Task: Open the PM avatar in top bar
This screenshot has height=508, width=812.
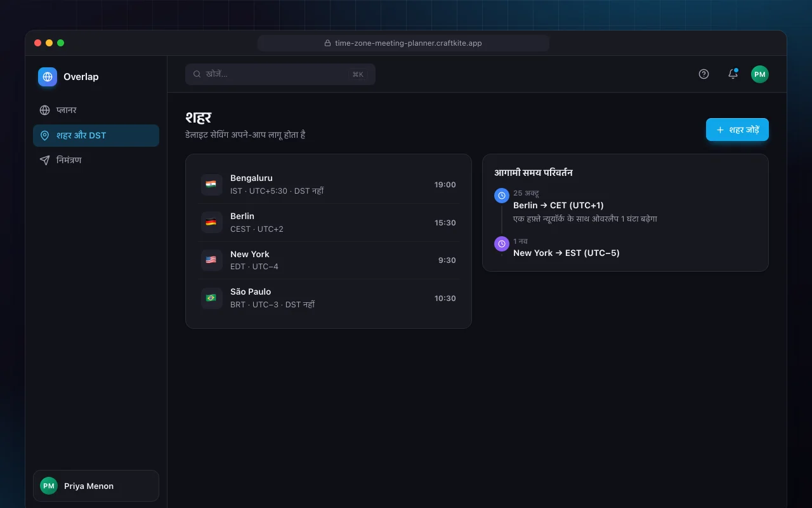Action: tap(760, 74)
